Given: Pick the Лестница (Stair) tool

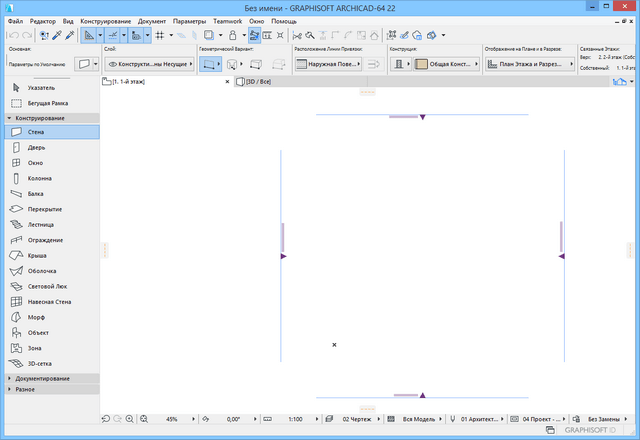Looking at the screenshot, I should point(42,225).
